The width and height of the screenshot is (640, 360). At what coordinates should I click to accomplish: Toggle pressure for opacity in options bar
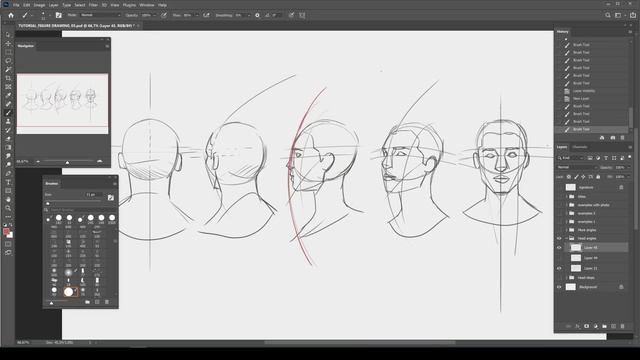point(164,15)
